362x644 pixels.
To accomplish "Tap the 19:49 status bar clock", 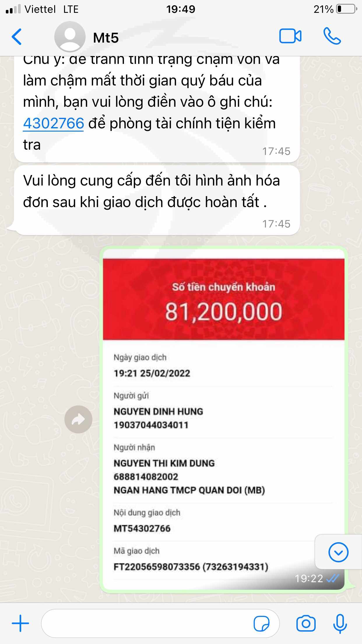I will [x=181, y=9].
